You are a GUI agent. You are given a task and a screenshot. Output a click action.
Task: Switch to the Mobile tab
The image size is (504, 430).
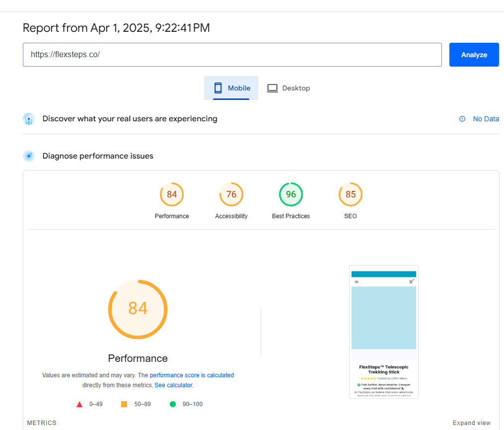click(x=231, y=88)
